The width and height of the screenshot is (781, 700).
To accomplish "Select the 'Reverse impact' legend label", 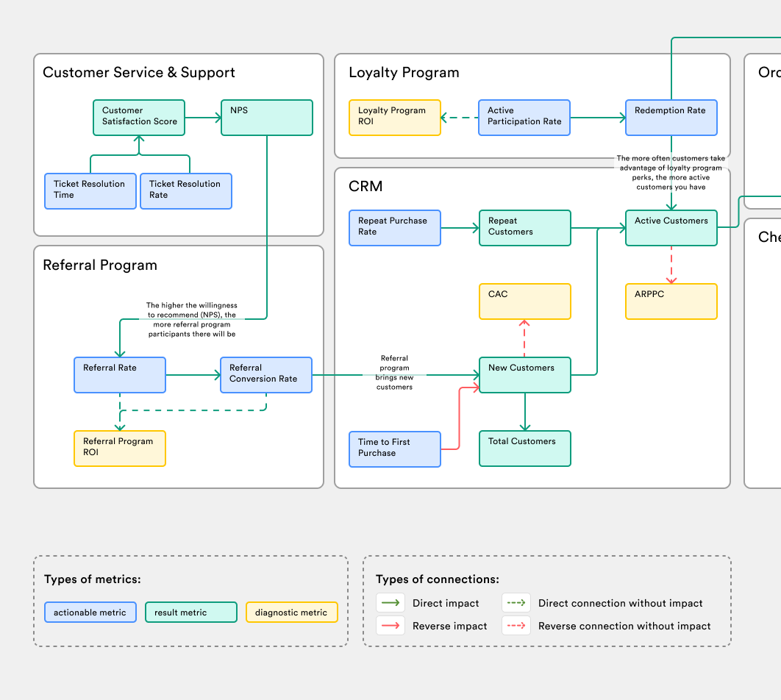I will pos(450,626).
